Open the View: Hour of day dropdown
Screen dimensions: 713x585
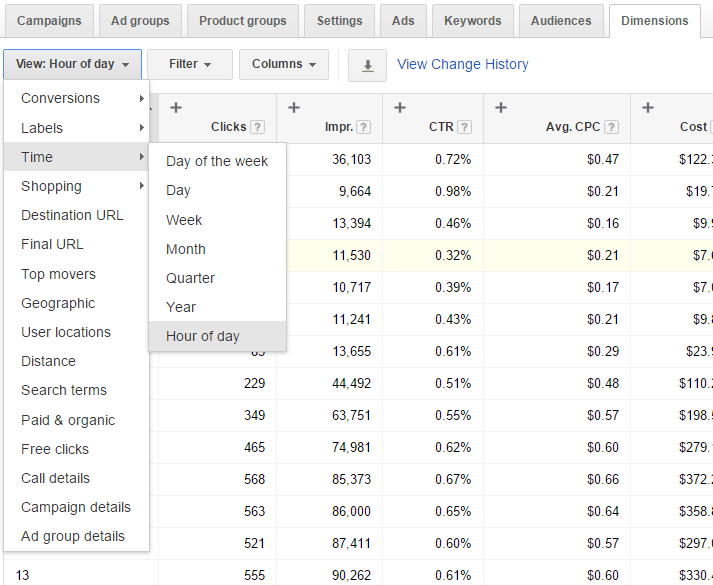click(x=72, y=64)
